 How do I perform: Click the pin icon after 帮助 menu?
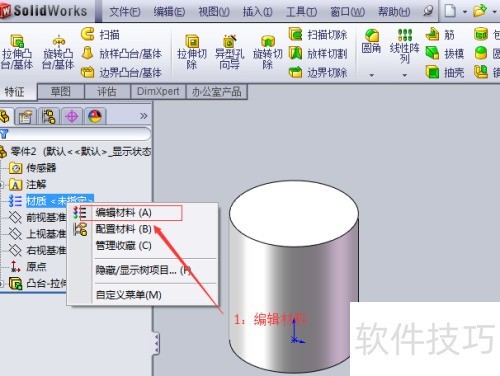pos(428,11)
